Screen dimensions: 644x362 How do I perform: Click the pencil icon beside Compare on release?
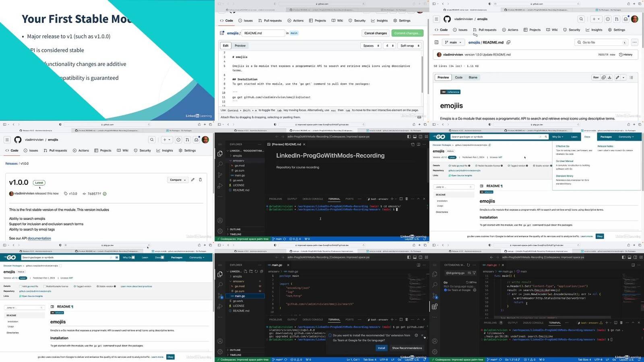193,180
